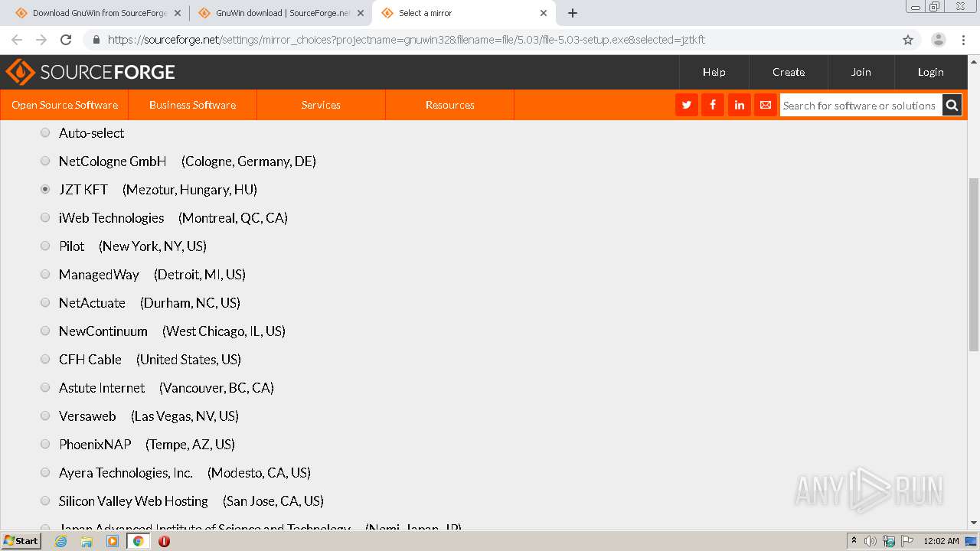
Task: Close the 'GnuWin download' tab
Action: pos(361,13)
